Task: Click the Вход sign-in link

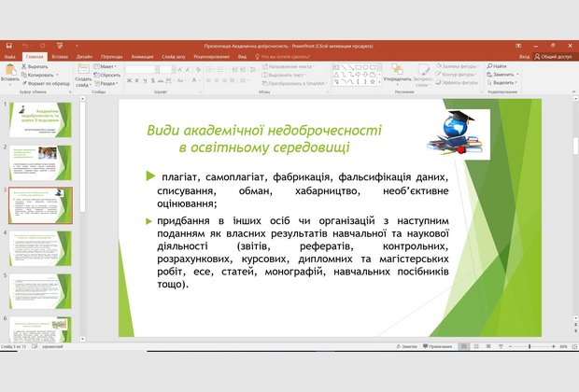Action: [524, 57]
